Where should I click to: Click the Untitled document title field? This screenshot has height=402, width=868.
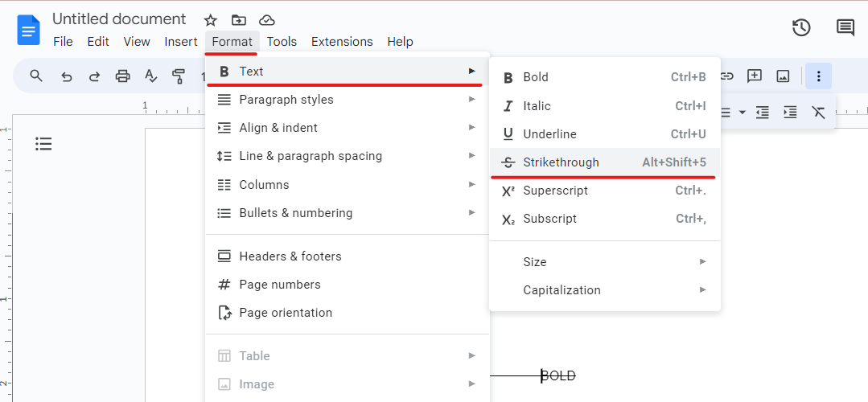[x=119, y=19]
